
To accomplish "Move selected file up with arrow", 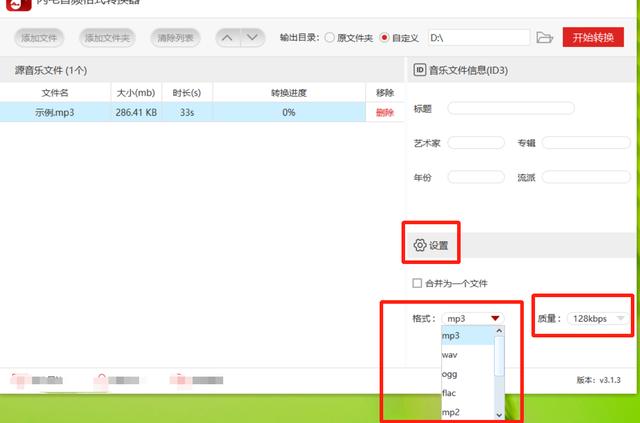I will pyautogui.click(x=228, y=38).
